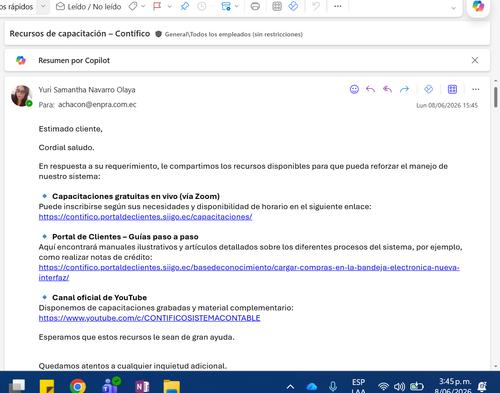
Task: Open more message actions ellipsis
Action: (476, 89)
